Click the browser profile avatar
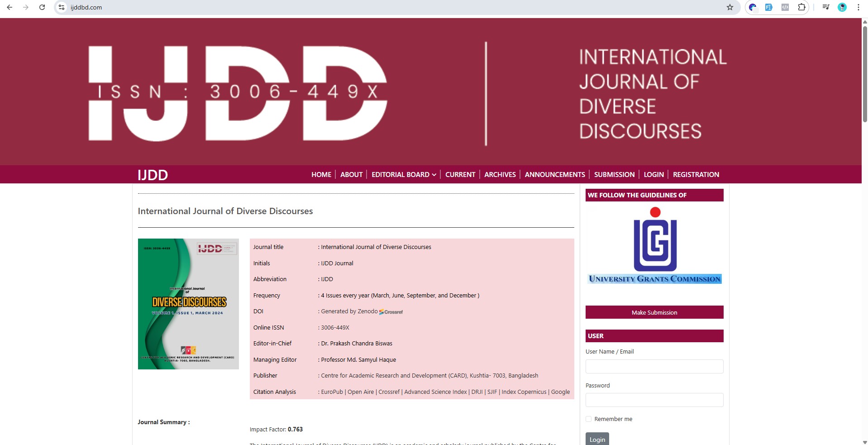868x445 pixels. click(x=842, y=7)
